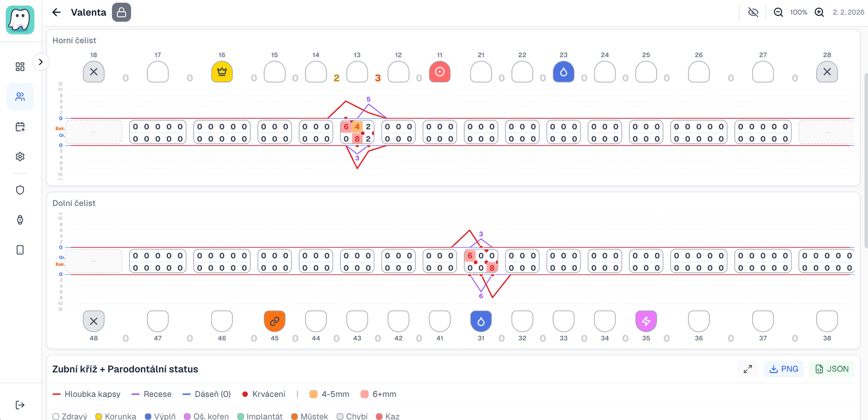
Task: Click the logout icon at sidebar bottom
Action: [20, 405]
